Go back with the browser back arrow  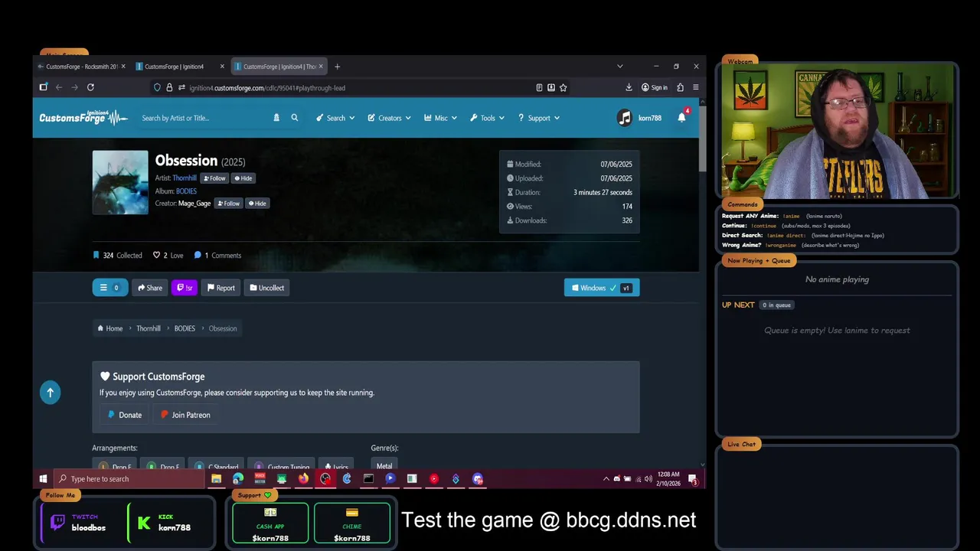58,87
